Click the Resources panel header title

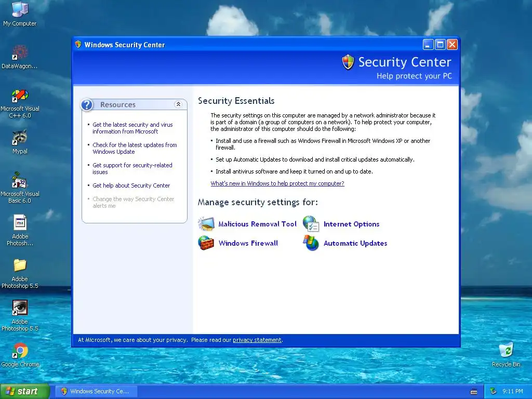pos(118,105)
